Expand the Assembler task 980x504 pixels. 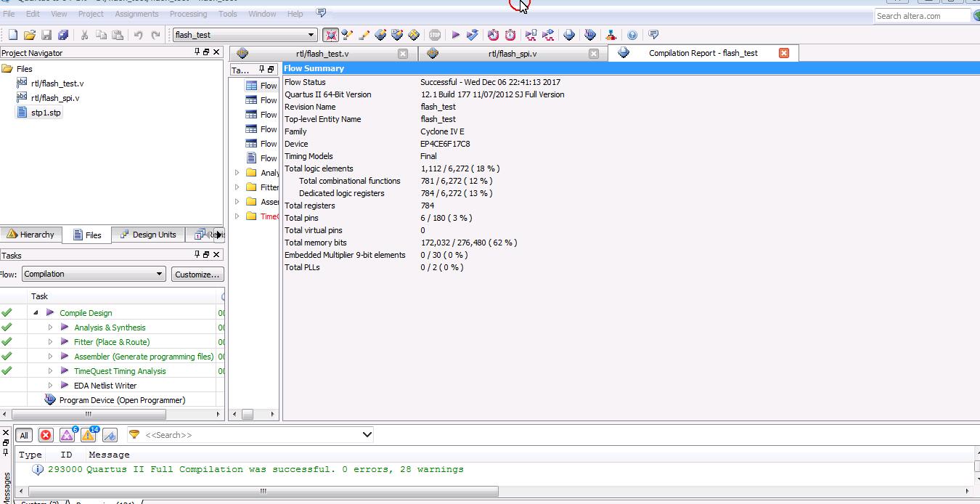click(50, 357)
